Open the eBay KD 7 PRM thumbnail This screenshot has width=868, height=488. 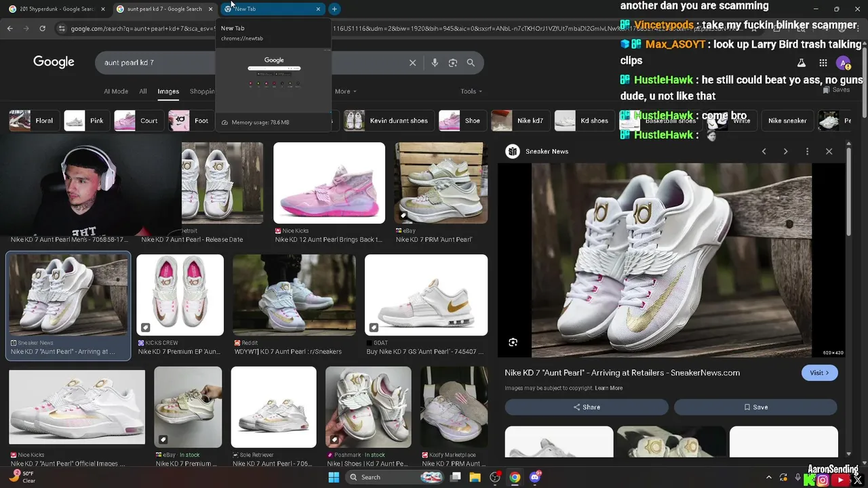441,183
